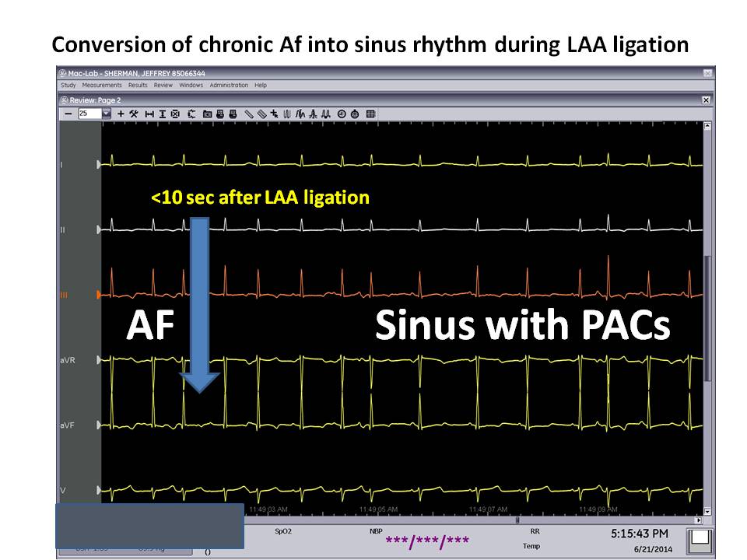The width and height of the screenshot is (747, 560).
Task: Close the Review: Page 2 window
Action: pos(706,100)
